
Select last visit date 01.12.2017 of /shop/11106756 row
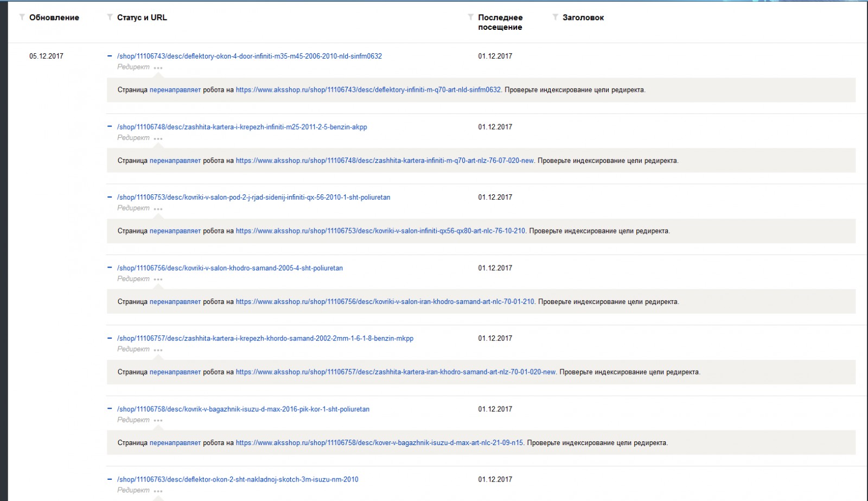[x=495, y=268]
